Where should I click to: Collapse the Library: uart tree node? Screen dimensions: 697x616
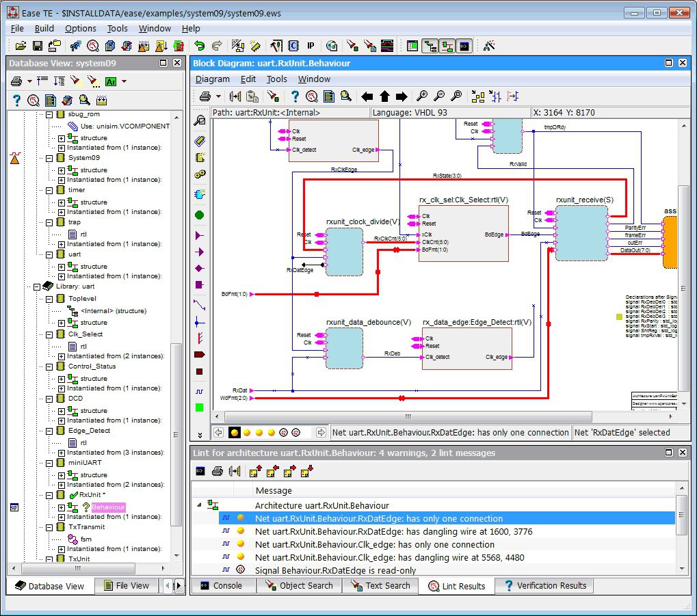(x=37, y=286)
